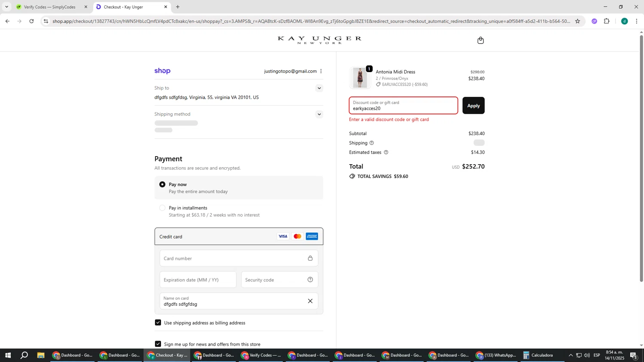
Task: Close the Checkout - Kay Unger tab
Action: (x=166, y=7)
